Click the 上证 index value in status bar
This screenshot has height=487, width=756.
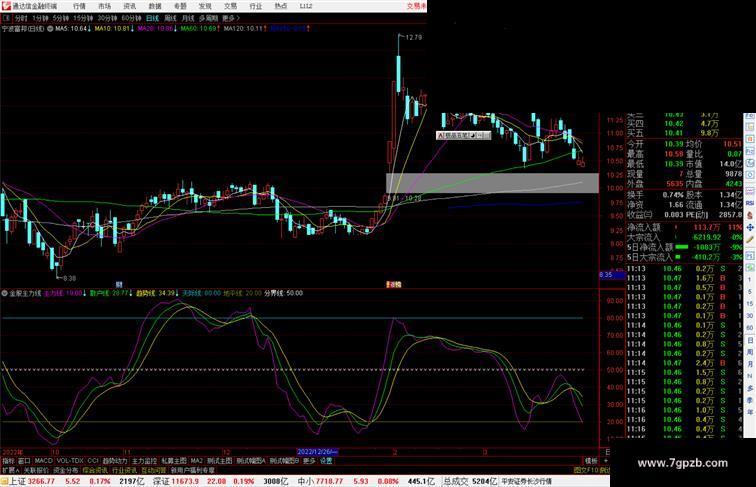point(41,481)
